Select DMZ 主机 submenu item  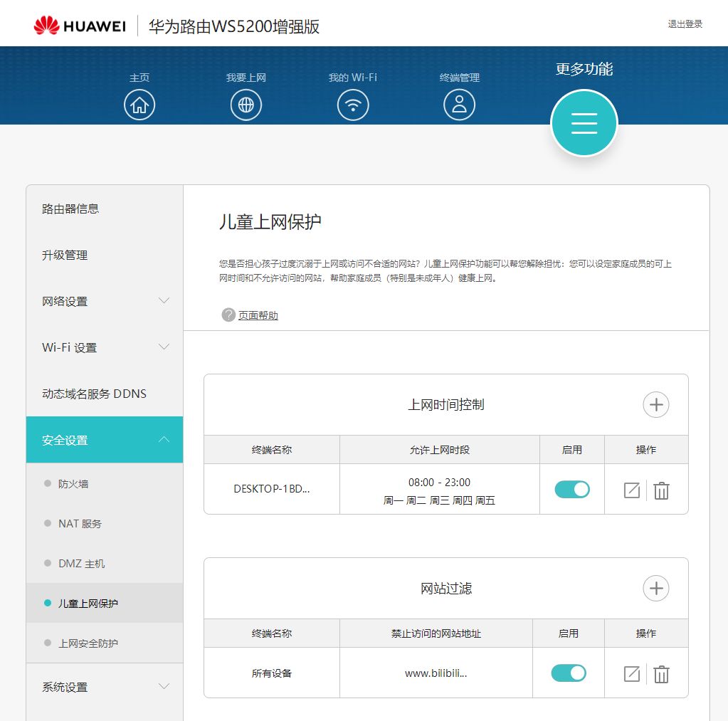coord(105,564)
